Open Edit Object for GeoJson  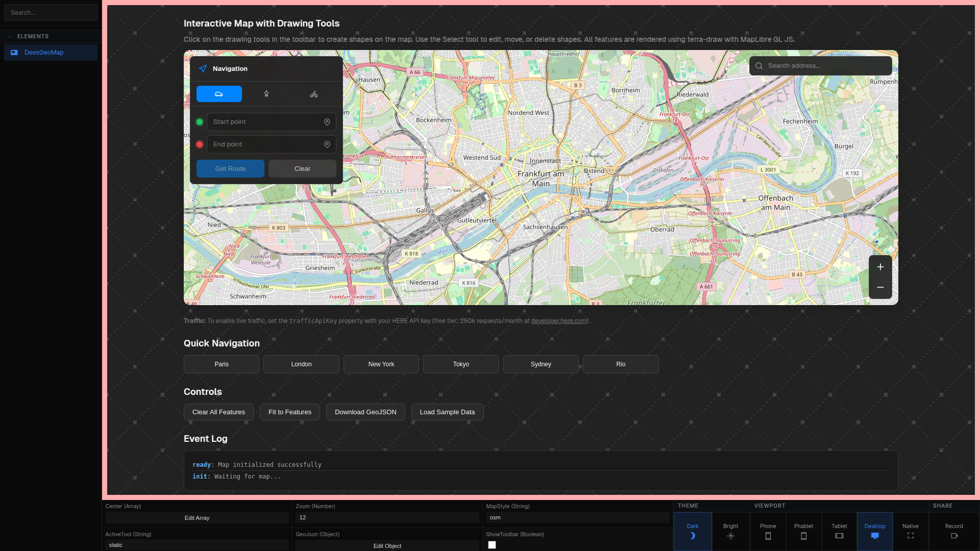click(x=387, y=546)
